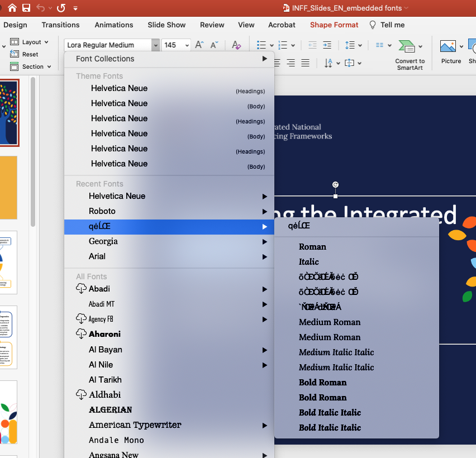The width and height of the screenshot is (476, 458).
Task: Open the font name dropdown arrow
Action: pyautogui.click(x=155, y=45)
